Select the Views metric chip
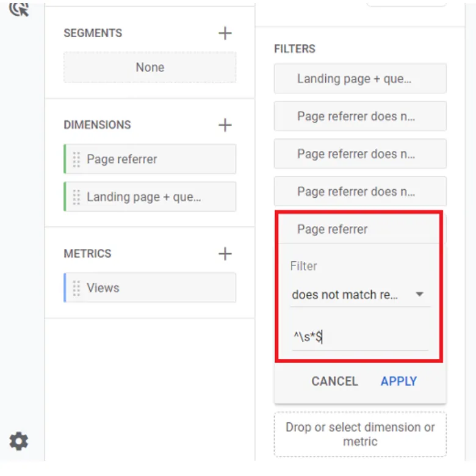The width and height of the screenshot is (476, 476). [156, 288]
